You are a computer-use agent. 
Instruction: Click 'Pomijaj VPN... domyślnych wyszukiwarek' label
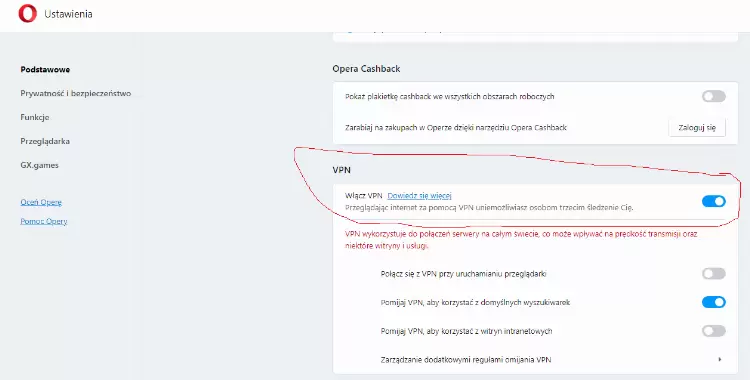[x=475, y=302]
